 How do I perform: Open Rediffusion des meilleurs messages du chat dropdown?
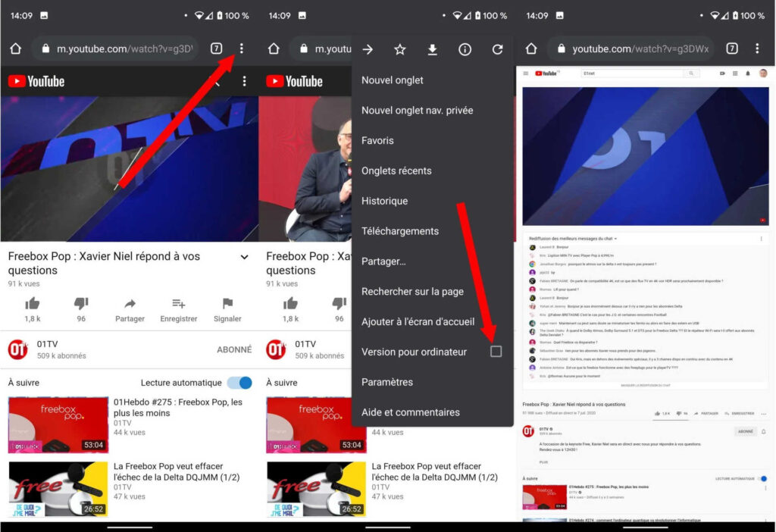click(x=573, y=239)
